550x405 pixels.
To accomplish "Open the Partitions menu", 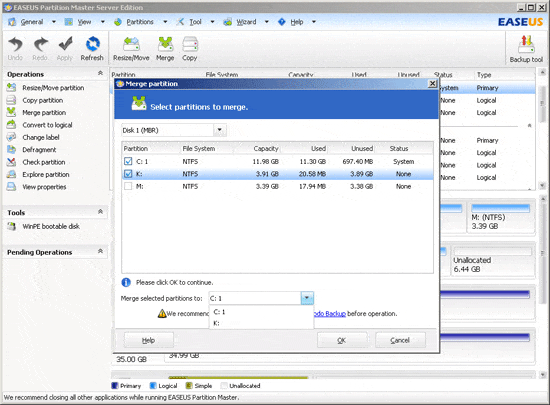I will pyautogui.click(x=140, y=22).
